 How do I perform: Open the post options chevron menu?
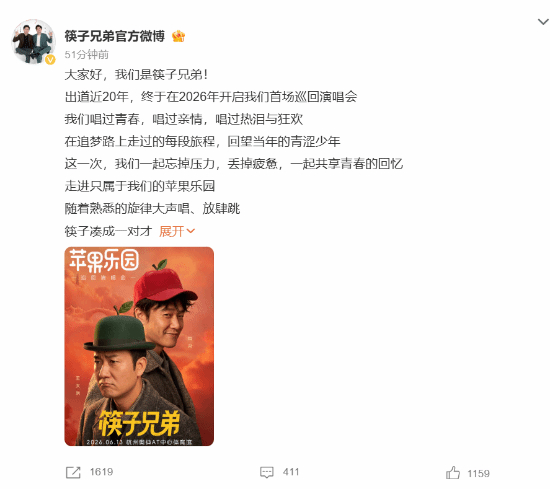pos(543,22)
